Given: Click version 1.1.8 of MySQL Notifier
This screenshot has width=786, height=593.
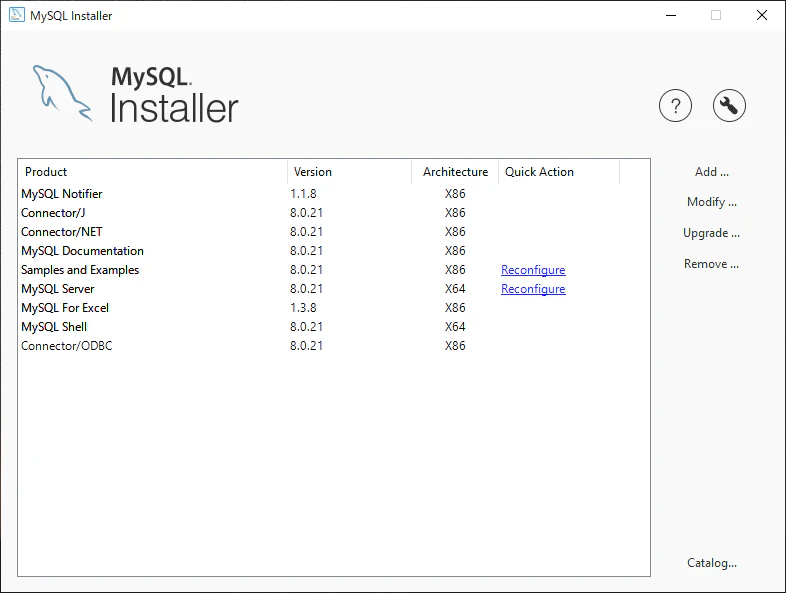Looking at the screenshot, I should click(x=303, y=193).
